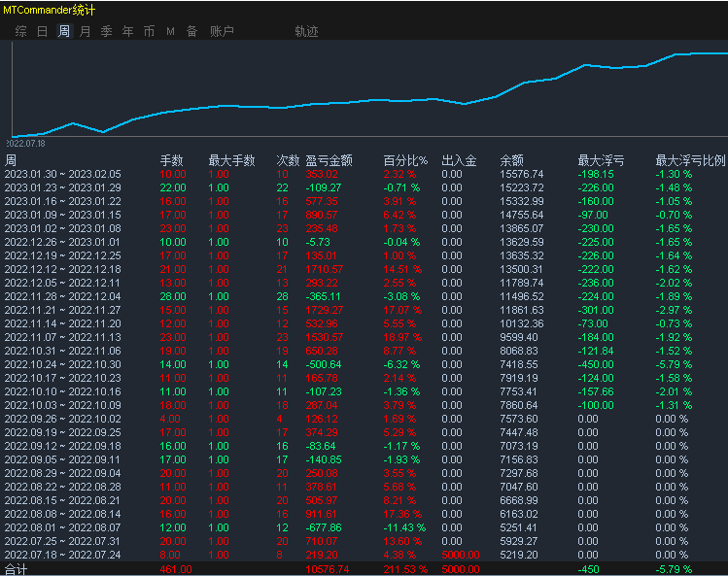The image size is (728, 576).
Task: Click the 合计 totals row
Action: pyautogui.click(x=17, y=569)
